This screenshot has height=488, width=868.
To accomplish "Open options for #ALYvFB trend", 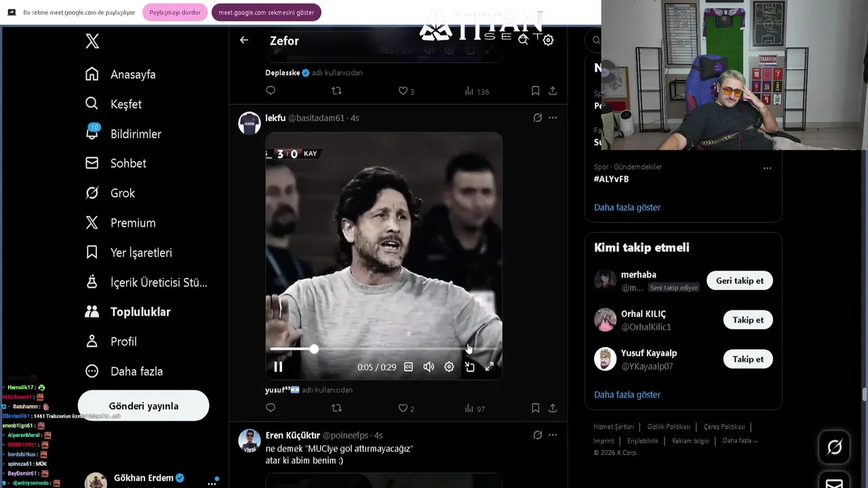I will point(767,168).
